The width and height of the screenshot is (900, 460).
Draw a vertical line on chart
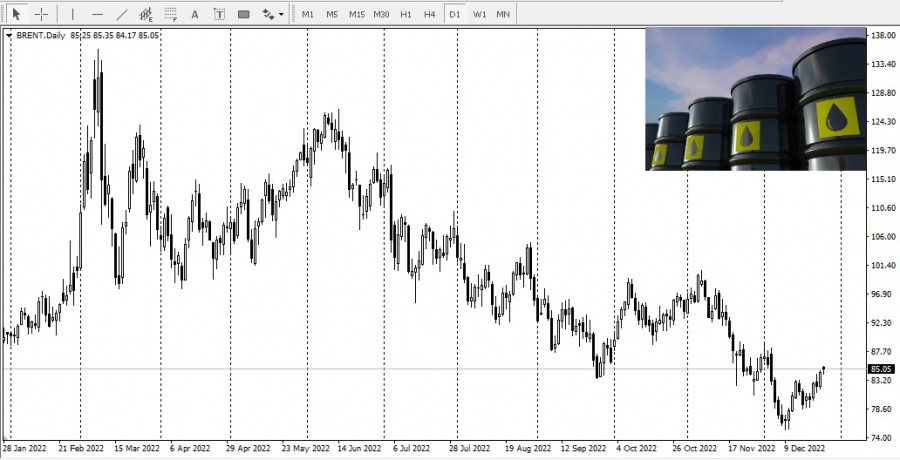(72, 14)
